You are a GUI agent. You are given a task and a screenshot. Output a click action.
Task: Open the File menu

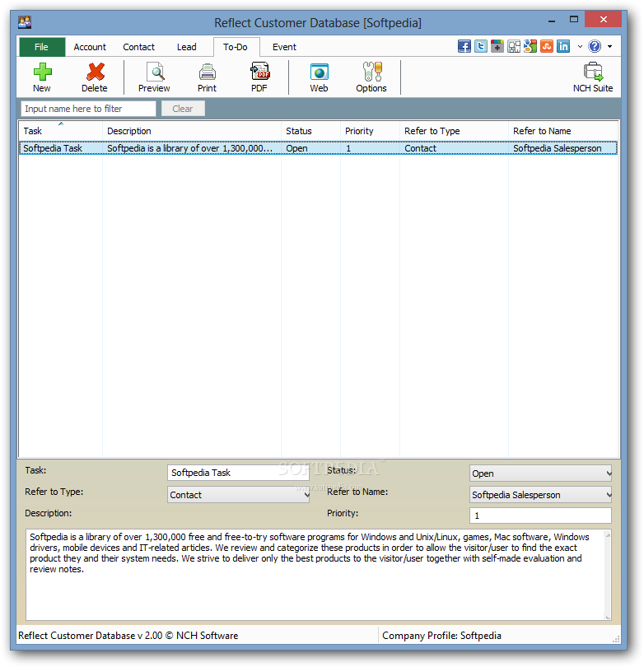click(x=42, y=47)
